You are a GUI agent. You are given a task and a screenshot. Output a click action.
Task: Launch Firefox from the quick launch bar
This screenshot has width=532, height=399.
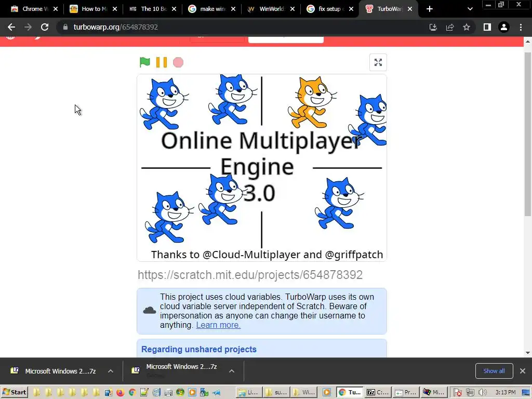click(x=120, y=393)
